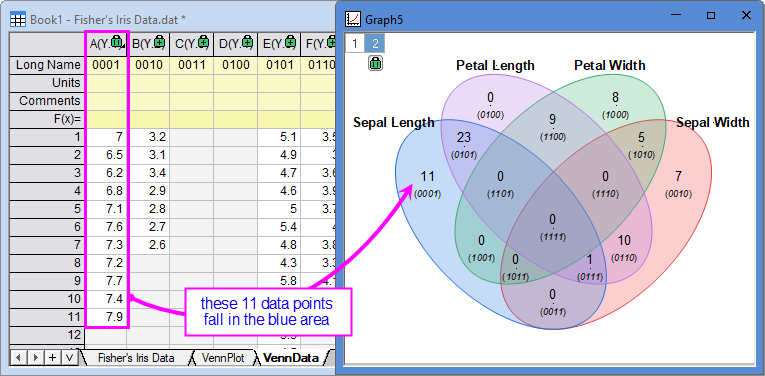The width and height of the screenshot is (765, 376).
Task: Click the lock icon on column A header
Action: click(x=117, y=42)
